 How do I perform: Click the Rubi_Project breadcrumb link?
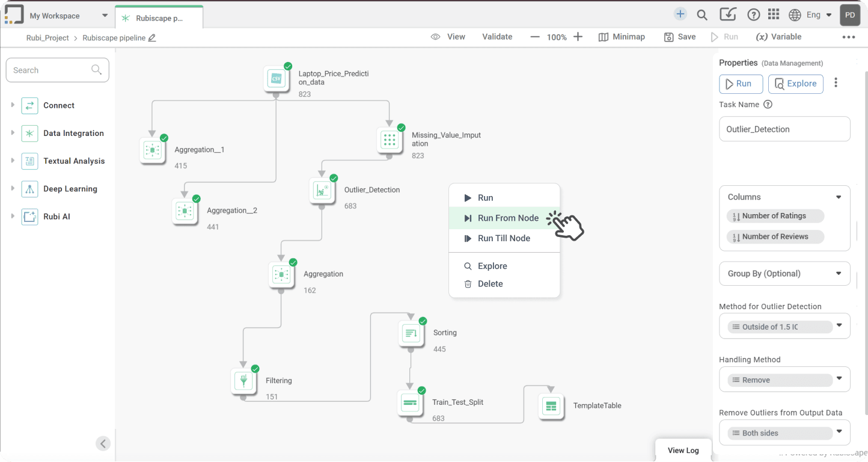pos(47,38)
